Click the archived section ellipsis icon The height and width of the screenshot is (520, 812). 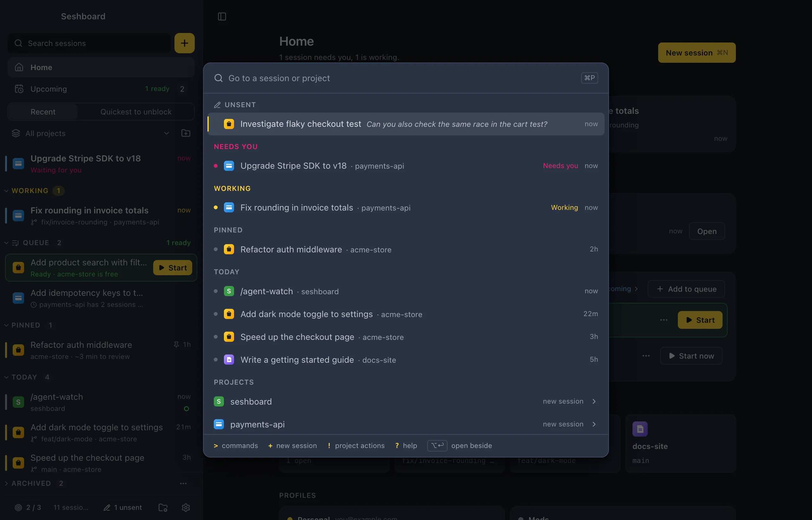(x=183, y=483)
